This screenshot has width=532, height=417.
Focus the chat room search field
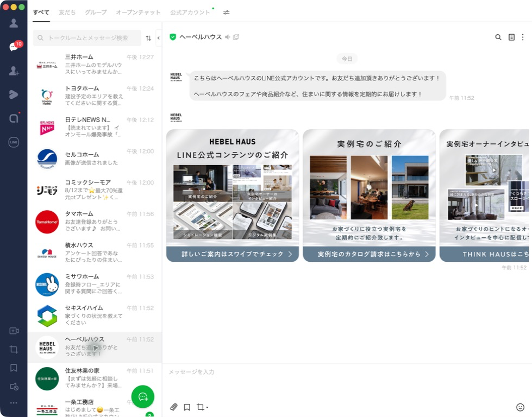(87, 38)
